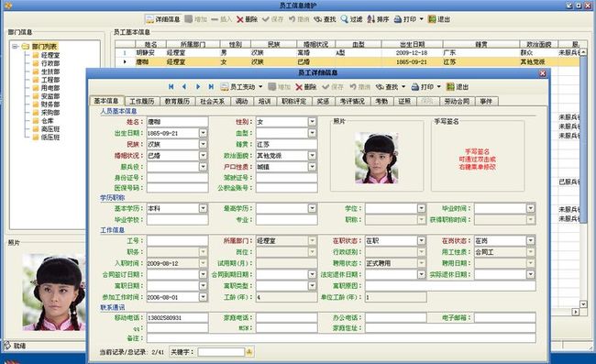Jump to first record in detail dialog
This screenshot has width=596, height=364.
171,87
